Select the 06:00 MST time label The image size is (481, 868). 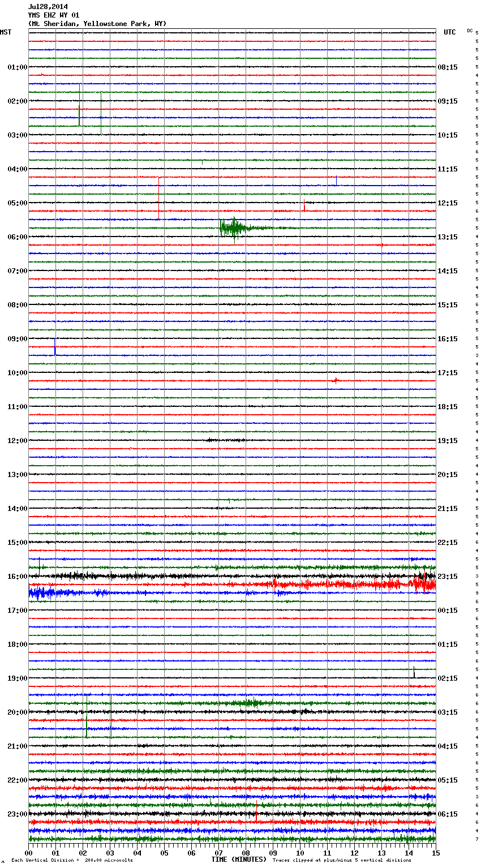pos(17,237)
